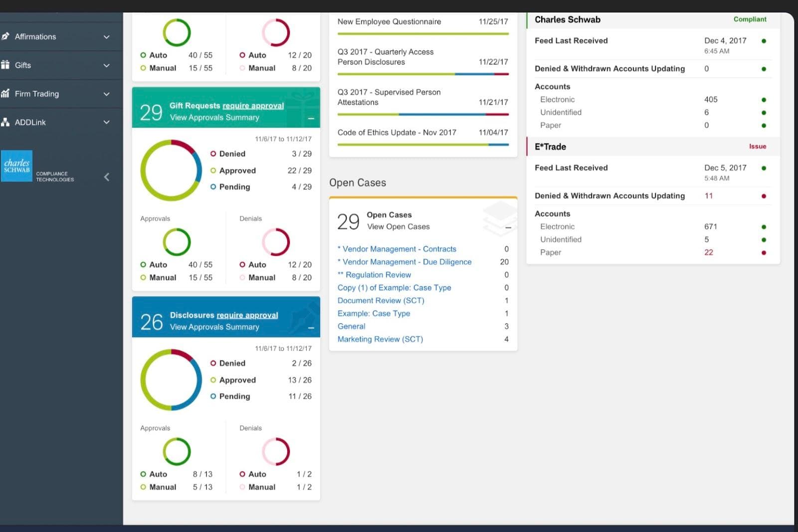Click the Disclosures large donut chart
The image size is (798, 532).
tap(171, 380)
